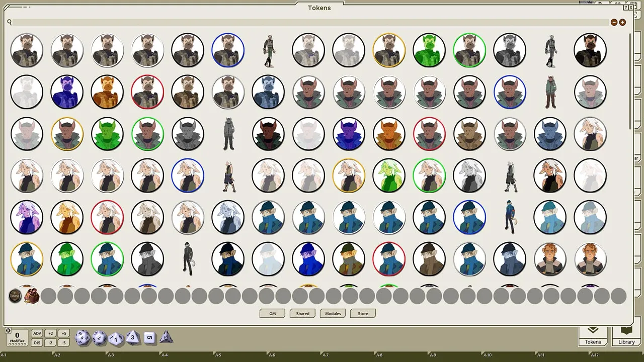Image resolution: width=644 pixels, height=362 pixels.
Task: Select the blue-ringed ape token in first row
Action: click(228, 50)
